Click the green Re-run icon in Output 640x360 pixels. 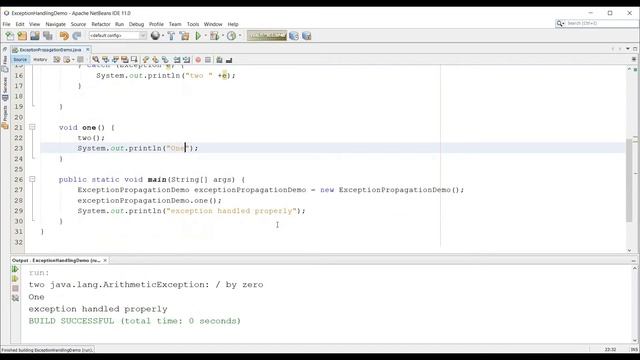15,269
